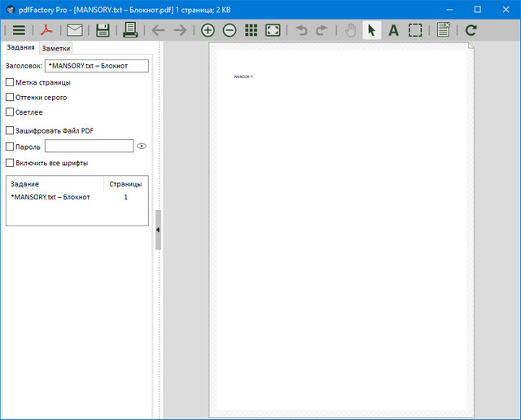Viewport: 521px width, 420px height.
Task: Click the Print icon in the toolbar
Action: pos(130,30)
